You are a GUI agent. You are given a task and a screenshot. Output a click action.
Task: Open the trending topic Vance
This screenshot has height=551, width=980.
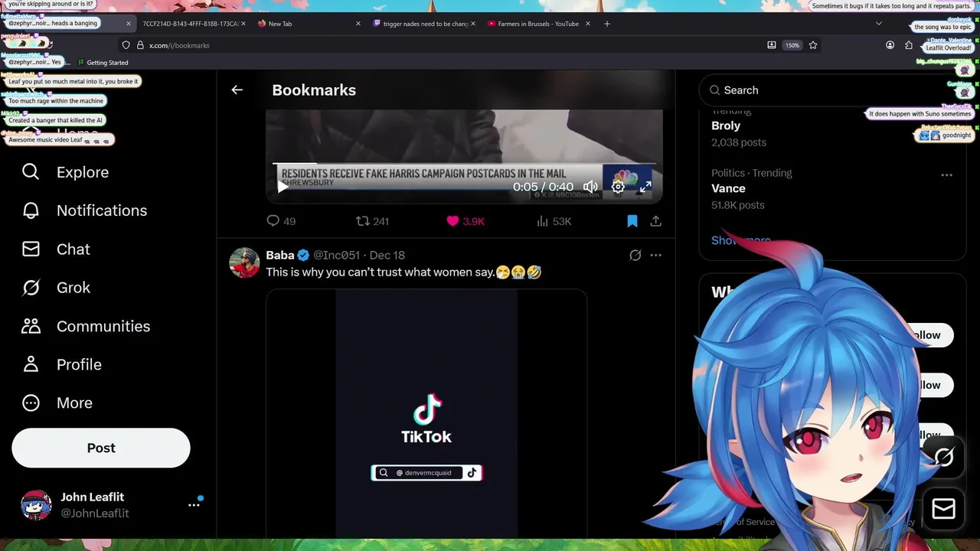(728, 188)
